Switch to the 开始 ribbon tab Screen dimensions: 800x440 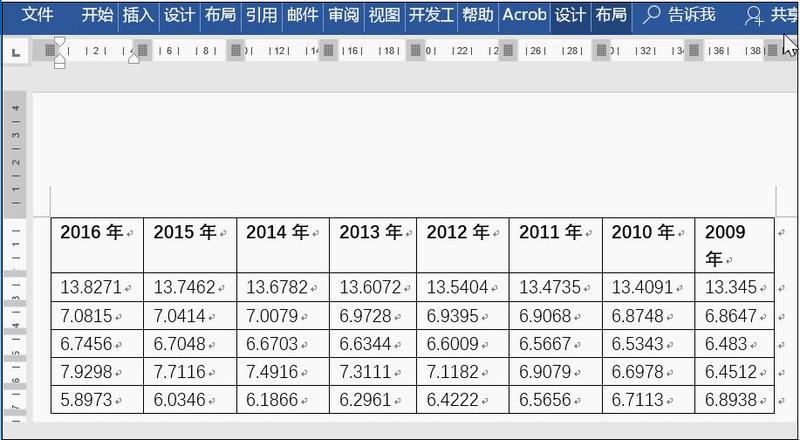tap(97, 15)
